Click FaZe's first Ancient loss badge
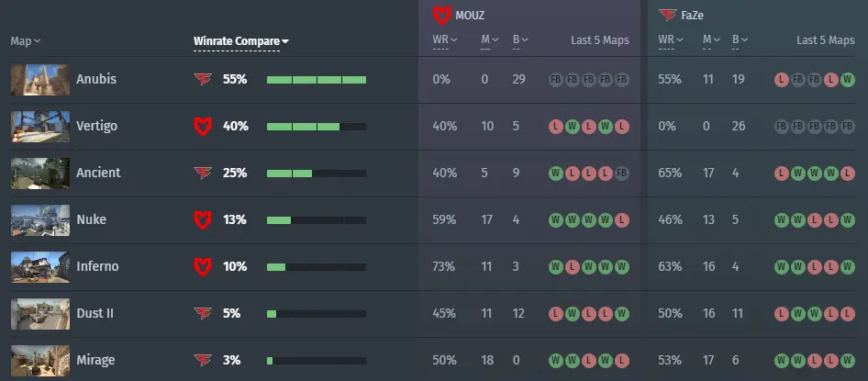The image size is (868, 381). (x=781, y=174)
